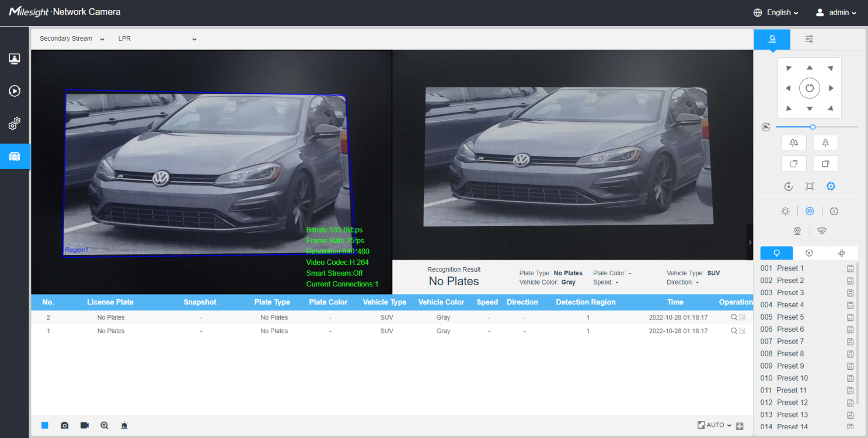Select the LPR car sidebar icon

click(x=15, y=156)
